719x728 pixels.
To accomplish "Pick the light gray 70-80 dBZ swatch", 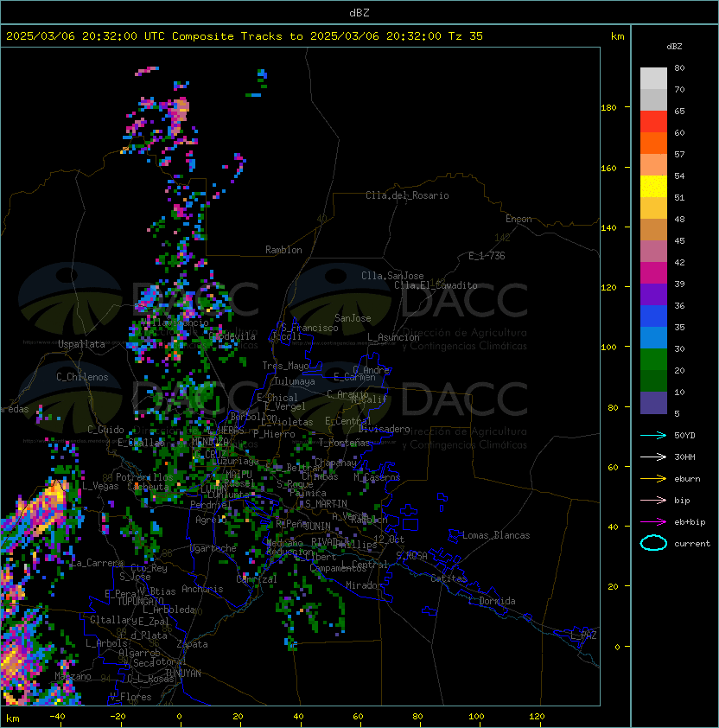I will click(653, 79).
